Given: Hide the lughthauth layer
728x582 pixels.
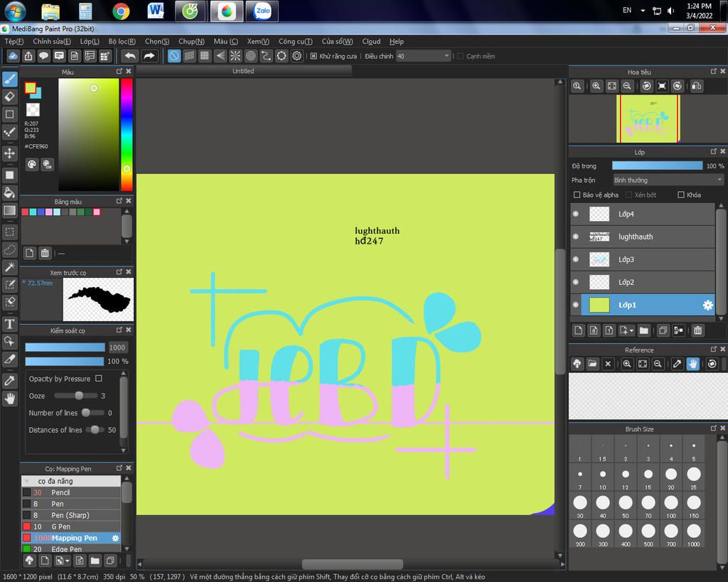Looking at the screenshot, I should [x=576, y=237].
